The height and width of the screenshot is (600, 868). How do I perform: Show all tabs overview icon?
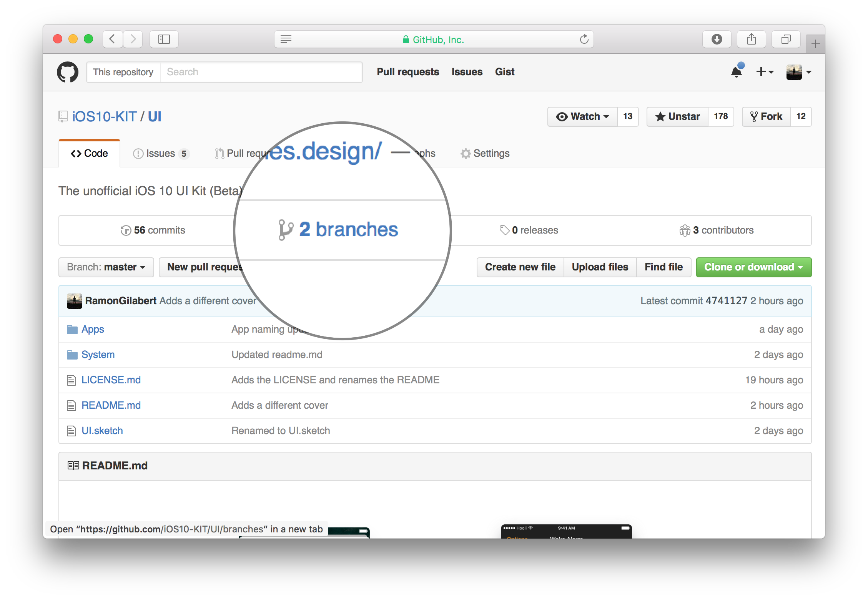click(x=786, y=39)
